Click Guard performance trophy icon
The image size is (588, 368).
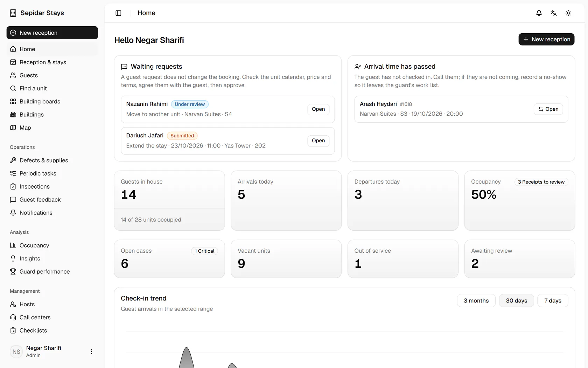13,272
